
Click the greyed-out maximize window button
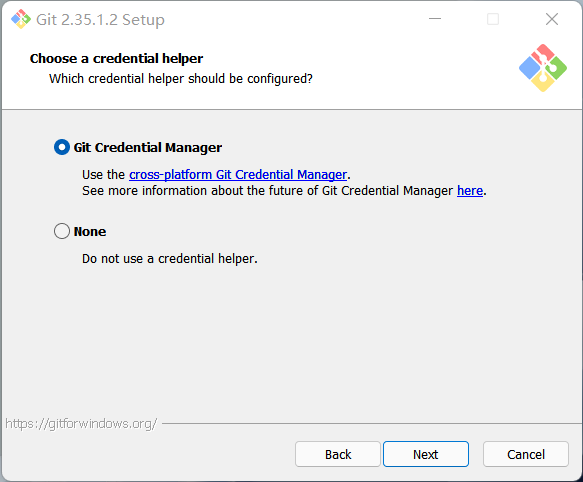(493, 19)
